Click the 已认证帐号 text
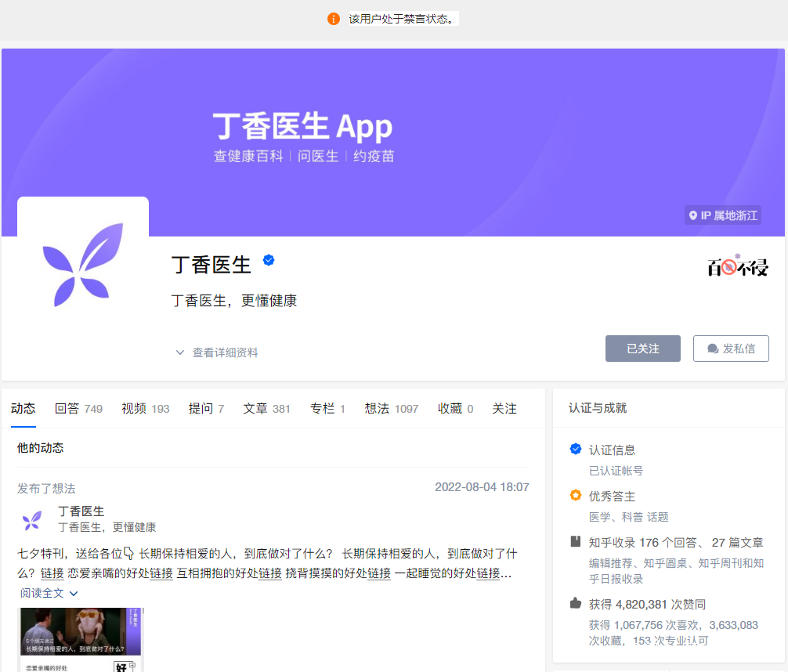The height and width of the screenshot is (672, 788). coord(616,471)
